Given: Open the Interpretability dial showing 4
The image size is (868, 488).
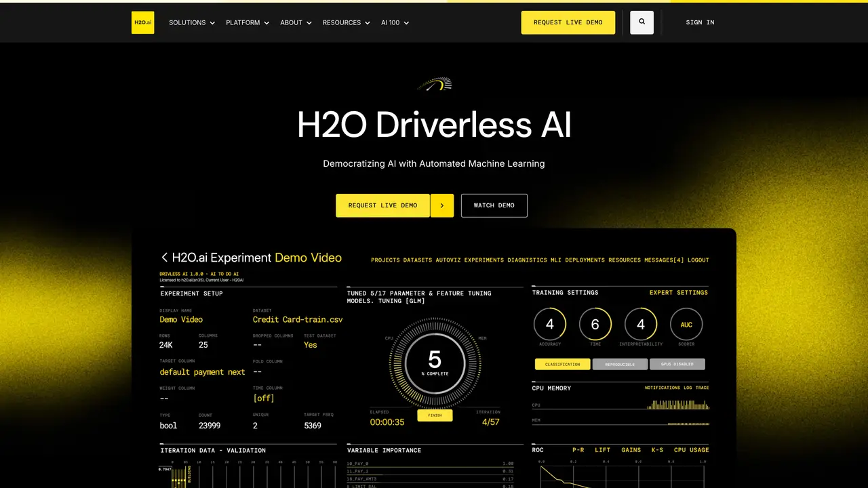Looking at the screenshot, I should pos(641,325).
